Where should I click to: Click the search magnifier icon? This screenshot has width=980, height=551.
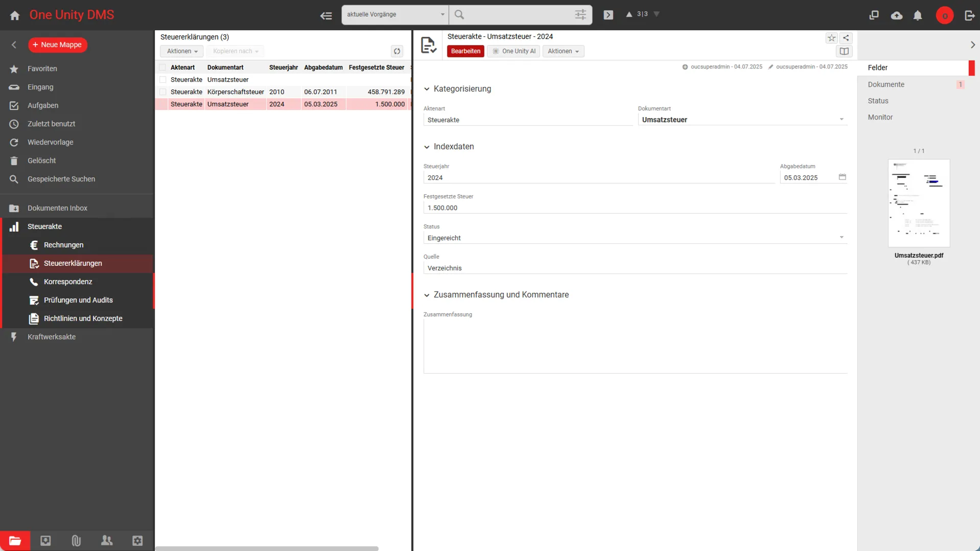(x=459, y=14)
